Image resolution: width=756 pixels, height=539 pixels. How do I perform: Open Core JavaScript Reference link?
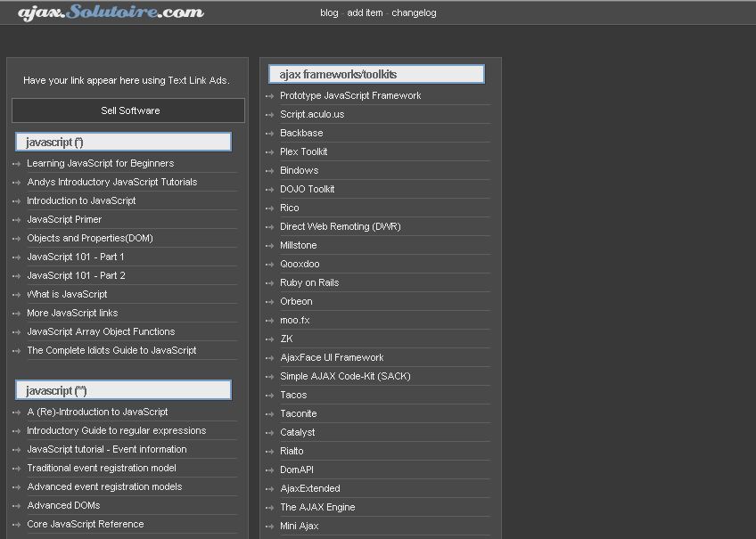pos(86,524)
